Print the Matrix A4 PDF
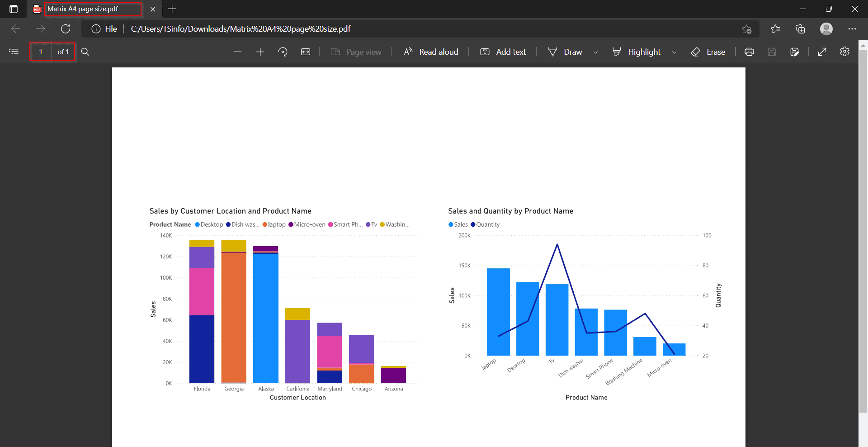The height and width of the screenshot is (447, 868). (x=749, y=52)
